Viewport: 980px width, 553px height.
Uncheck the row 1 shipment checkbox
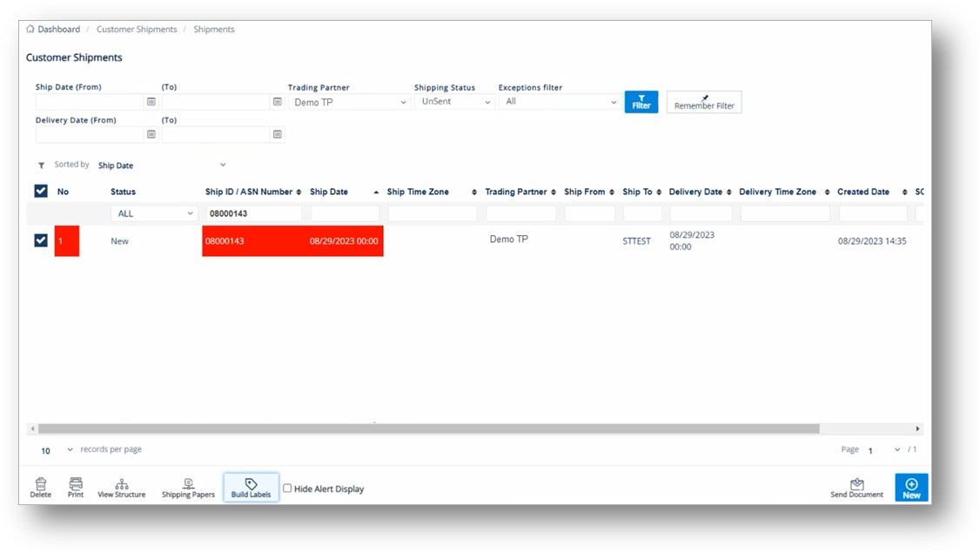point(41,240)
